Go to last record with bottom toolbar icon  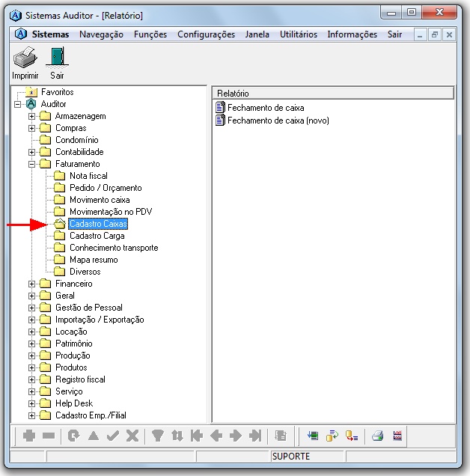pos(255,436)
